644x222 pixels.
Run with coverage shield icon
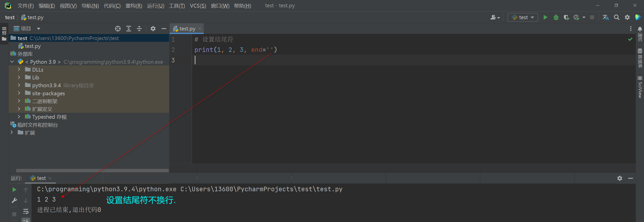[x=567, y=17]
